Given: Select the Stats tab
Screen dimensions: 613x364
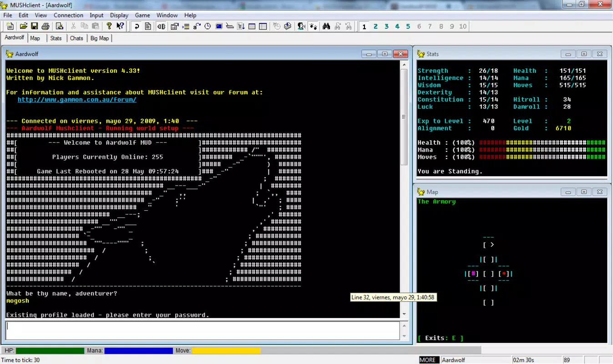Looking at the screenshot, I should [56, 38].
